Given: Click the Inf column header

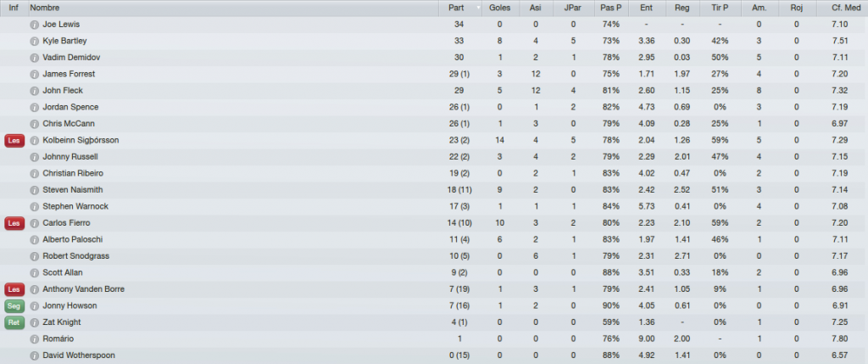Looking at the screenshot, I should coord(14,8).
